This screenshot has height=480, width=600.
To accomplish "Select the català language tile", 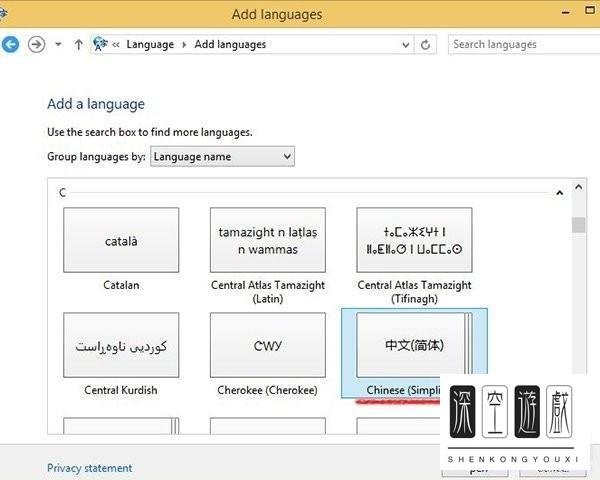I will [x=121, y=240].
